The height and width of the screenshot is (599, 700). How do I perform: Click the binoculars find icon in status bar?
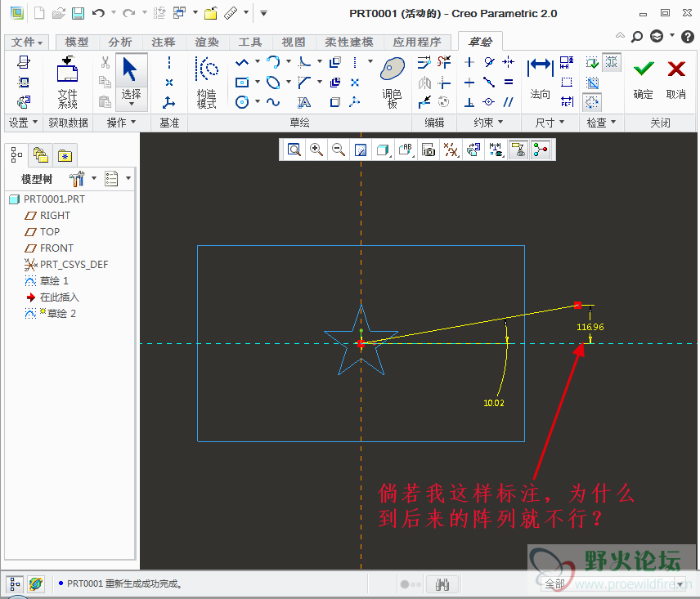(x=443, y=584)
